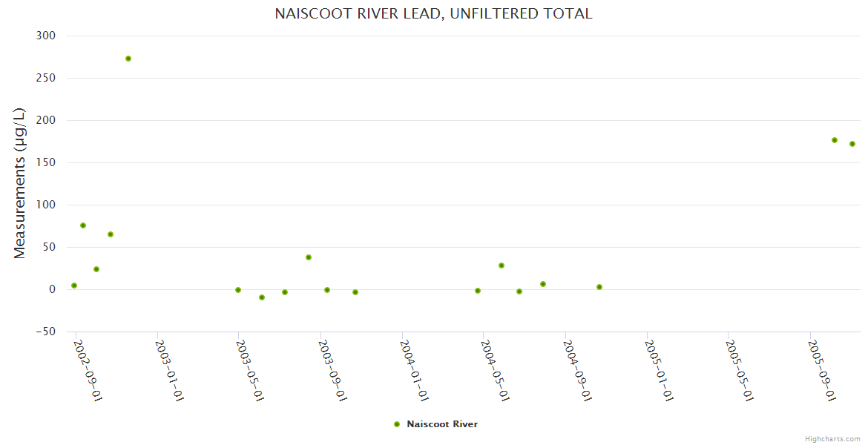This screenshot has height=445, width=868.
Task: Click the rightmost data point in 2005
Action: [x=852, y=144]
